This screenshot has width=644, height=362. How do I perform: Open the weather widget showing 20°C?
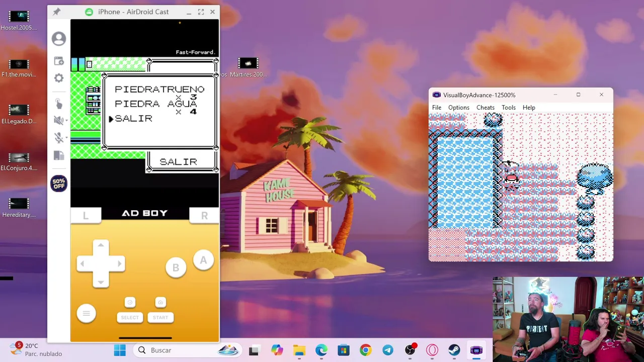point(36,350)
